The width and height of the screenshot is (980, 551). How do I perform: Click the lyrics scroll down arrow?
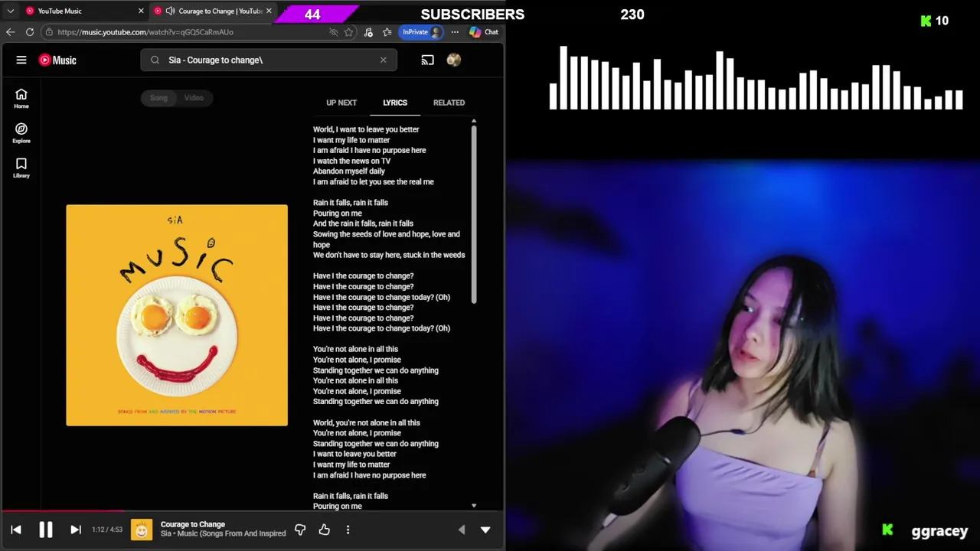474,506
